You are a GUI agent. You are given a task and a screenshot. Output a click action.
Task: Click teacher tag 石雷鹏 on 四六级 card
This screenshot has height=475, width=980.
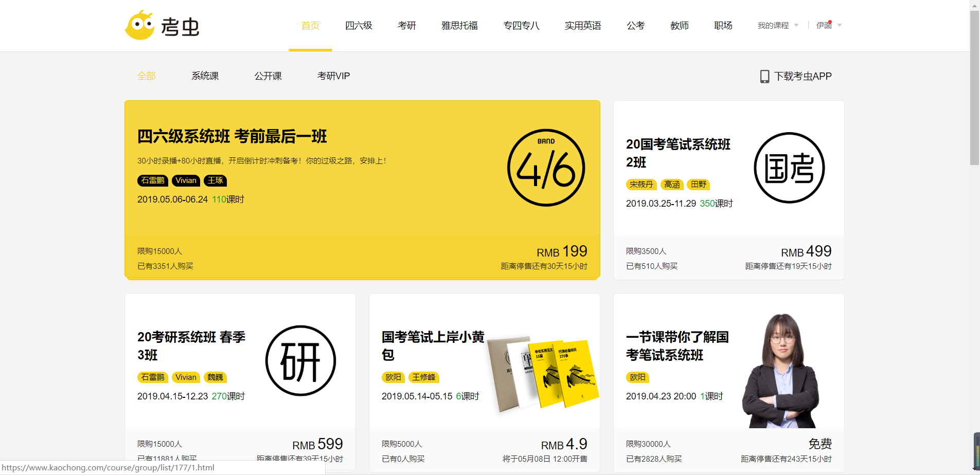point(153,180)
